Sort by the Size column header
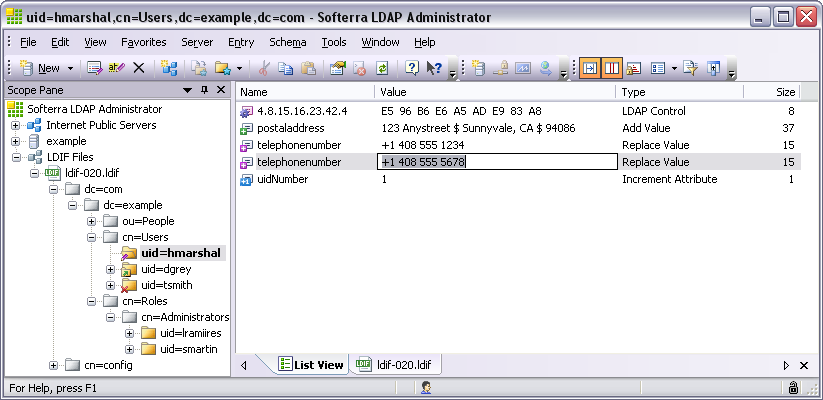823x400 pixels. coord(772,92)
